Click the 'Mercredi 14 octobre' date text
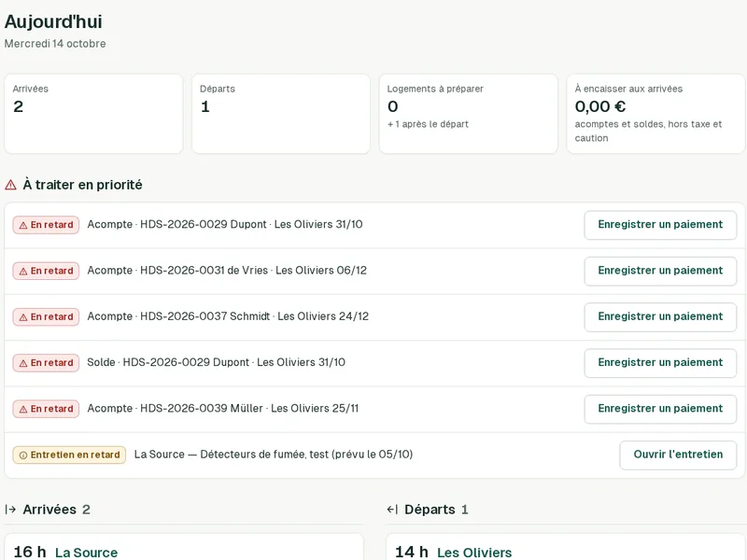Screen dimensions: 747x560 [55, 44]
